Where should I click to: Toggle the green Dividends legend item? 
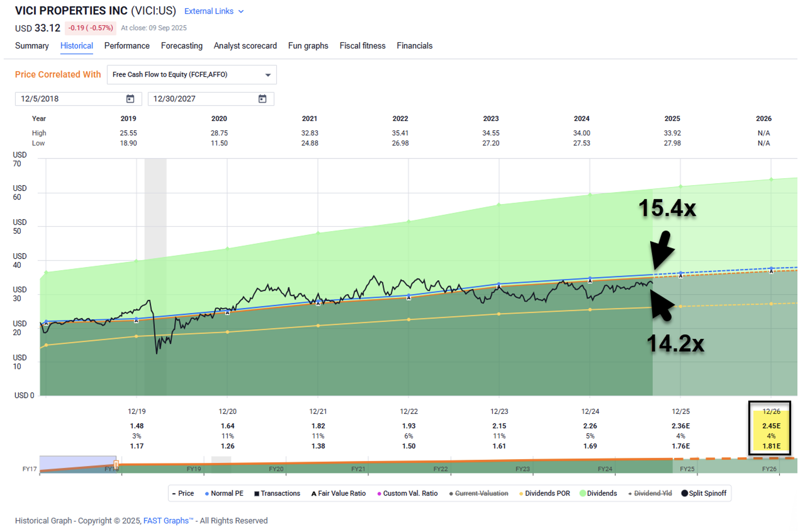(599, 494)
